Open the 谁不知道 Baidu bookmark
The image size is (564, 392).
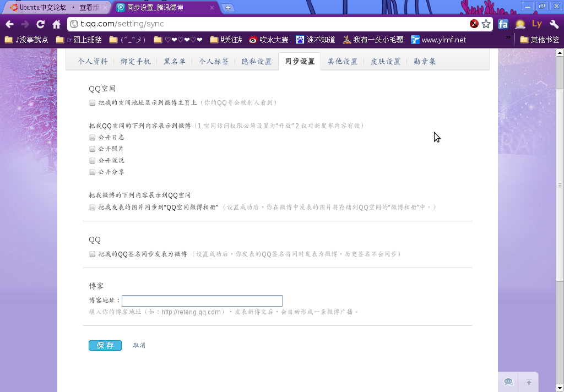316,40
